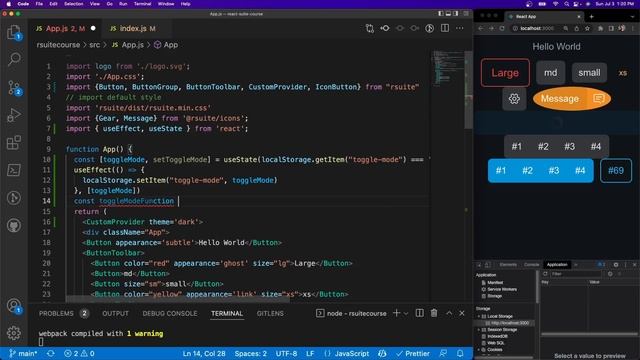
Task: Click the Prettier status bar item
Action: coord(413,353)
